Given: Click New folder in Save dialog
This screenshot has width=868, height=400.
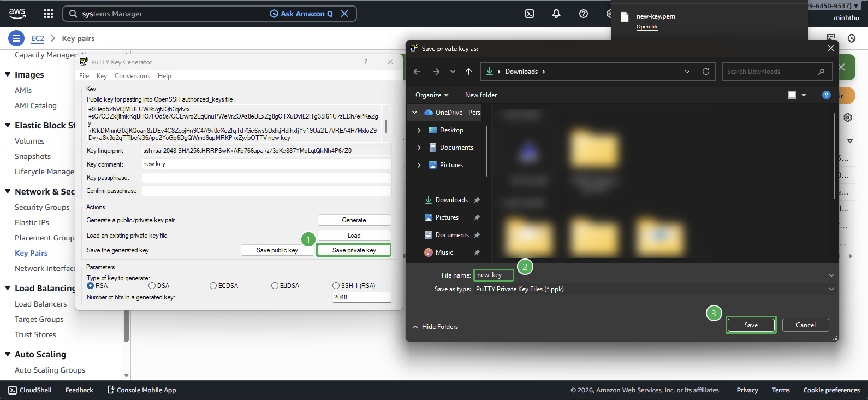Looking at the screenshot, I should click(x=481, y=95).
